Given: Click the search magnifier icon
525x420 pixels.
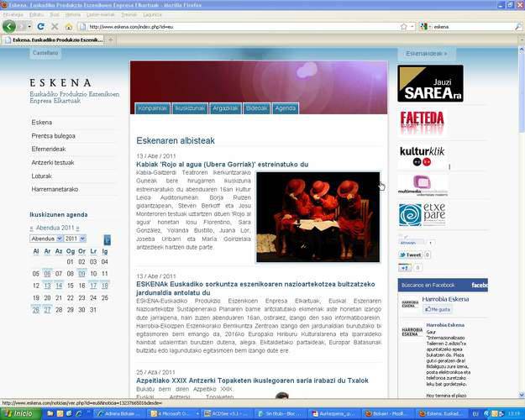Looking at the screenshot, I should 518,26.
